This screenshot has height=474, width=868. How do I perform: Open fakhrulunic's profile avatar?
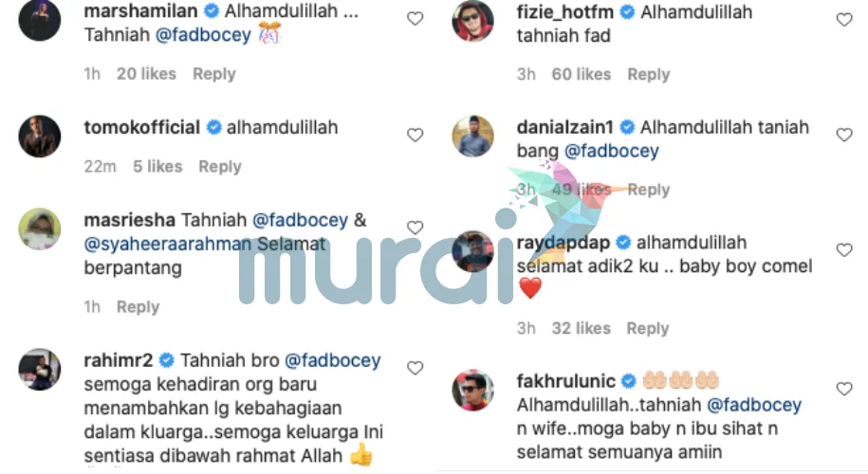(x=473, y=390)
